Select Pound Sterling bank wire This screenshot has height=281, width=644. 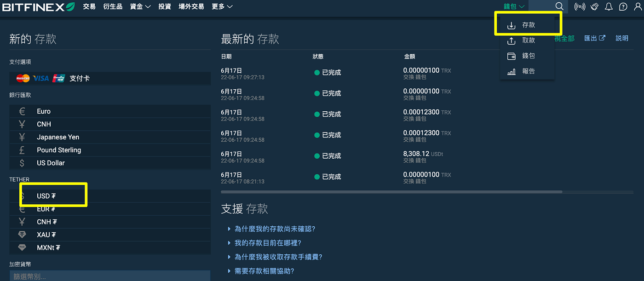tap(110, 150)
